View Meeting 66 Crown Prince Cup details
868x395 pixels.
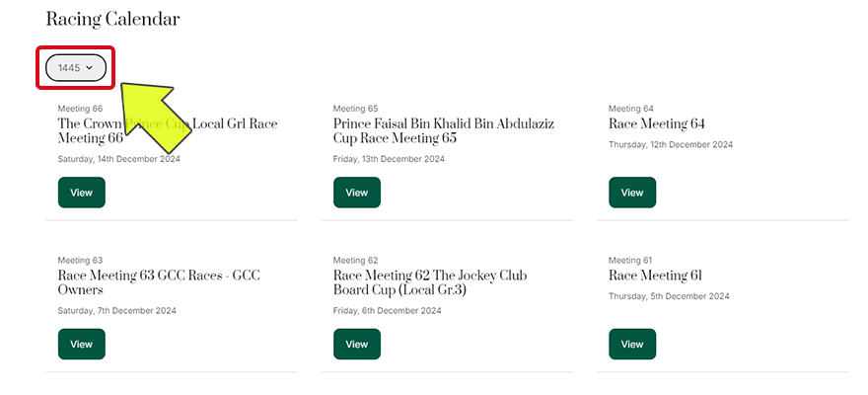pos(82,193)
